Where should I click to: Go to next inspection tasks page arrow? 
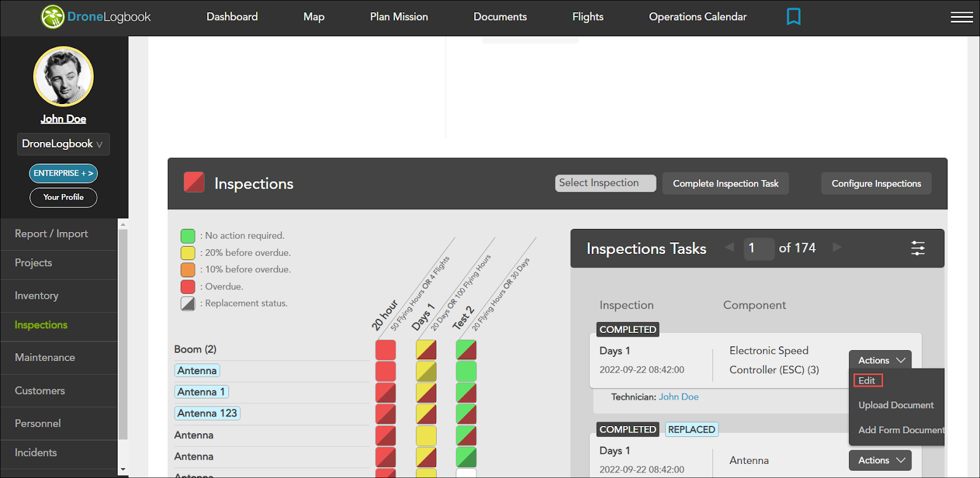[x=837, y=247]
